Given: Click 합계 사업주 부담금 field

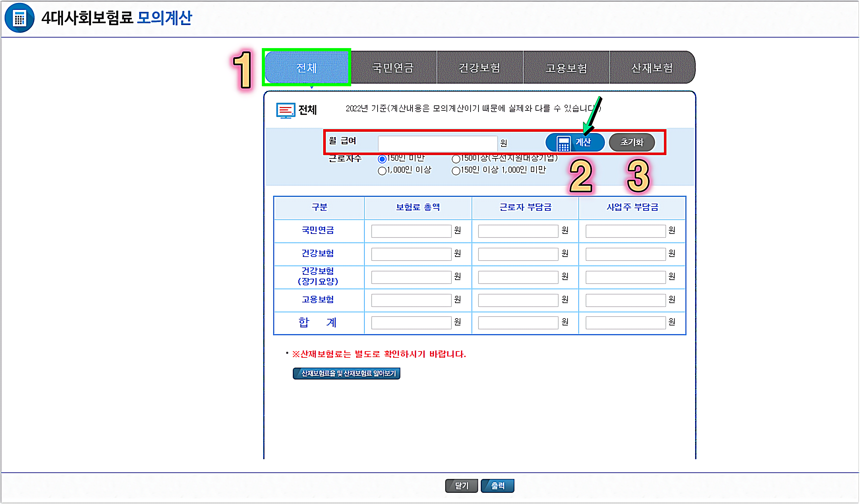Looking at the screenshot, I should pos(625,322).
